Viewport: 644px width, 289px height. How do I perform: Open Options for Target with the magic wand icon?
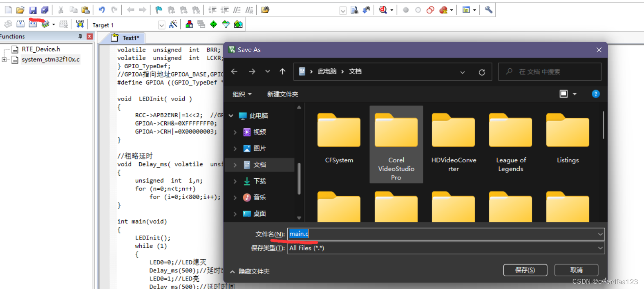pos(173,25)
